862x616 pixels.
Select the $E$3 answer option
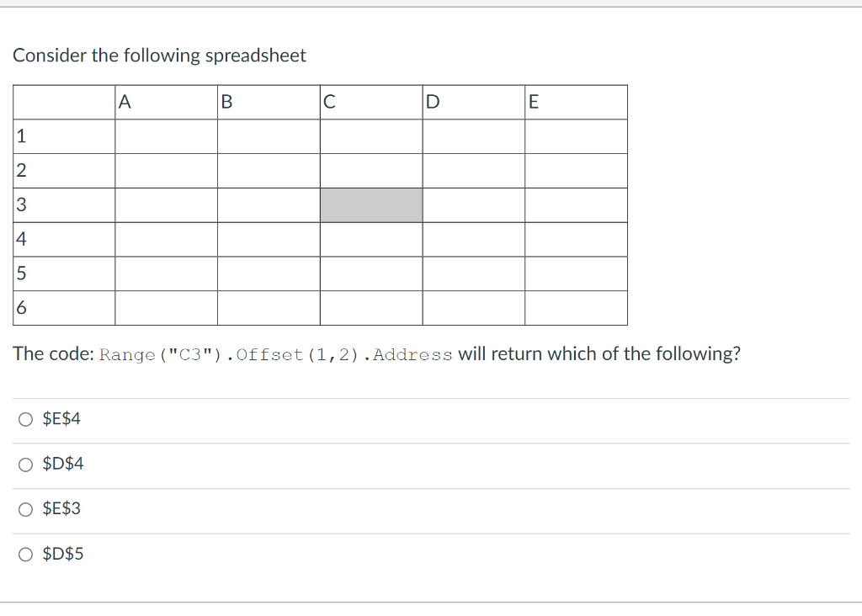coord(26,508)
